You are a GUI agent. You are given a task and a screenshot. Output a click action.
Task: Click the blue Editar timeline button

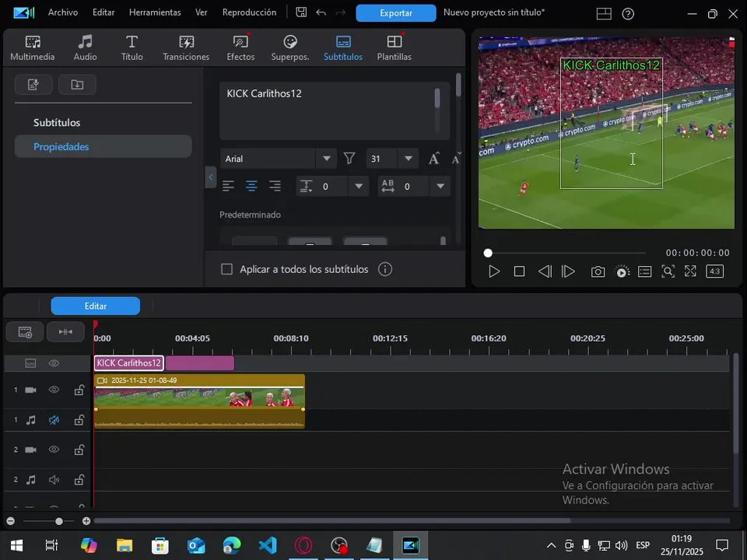[x=95, y=306]
